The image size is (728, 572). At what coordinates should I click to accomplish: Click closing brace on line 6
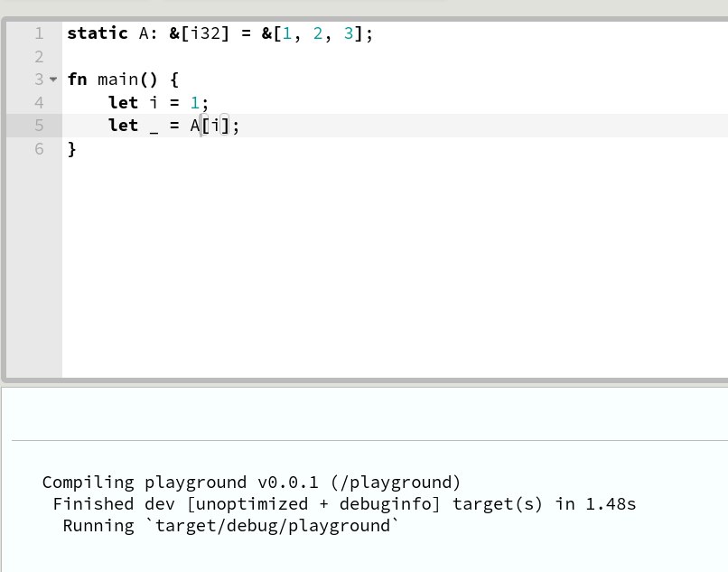click(72, 149)
